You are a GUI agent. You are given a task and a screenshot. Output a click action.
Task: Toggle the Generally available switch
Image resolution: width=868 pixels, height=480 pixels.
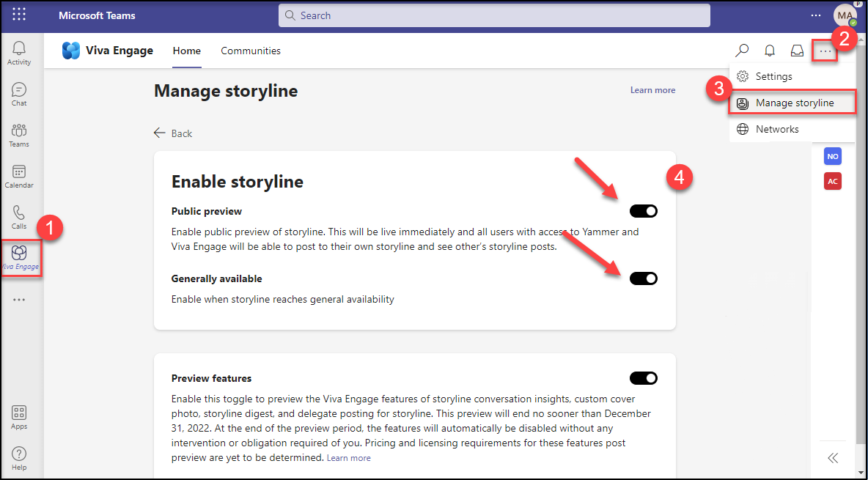[643, 278]
